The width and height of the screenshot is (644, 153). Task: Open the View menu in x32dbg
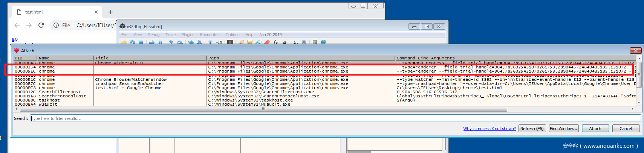tap(138, 35)
